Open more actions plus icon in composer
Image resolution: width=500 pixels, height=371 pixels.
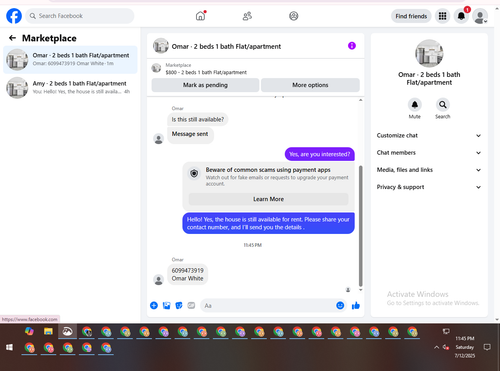click(x=154, y=305)
